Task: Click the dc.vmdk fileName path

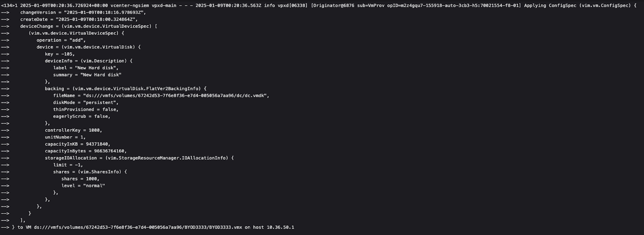Action: coord(176,95)
